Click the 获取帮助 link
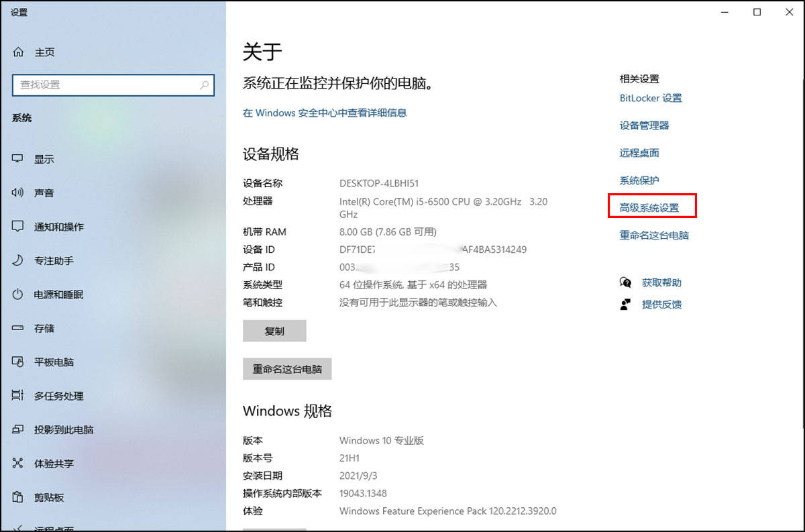 coord(661,283)
